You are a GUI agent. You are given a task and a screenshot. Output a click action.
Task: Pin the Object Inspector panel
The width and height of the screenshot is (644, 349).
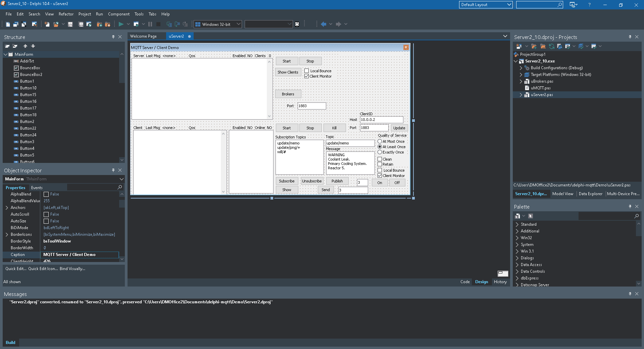coord(113,170)
